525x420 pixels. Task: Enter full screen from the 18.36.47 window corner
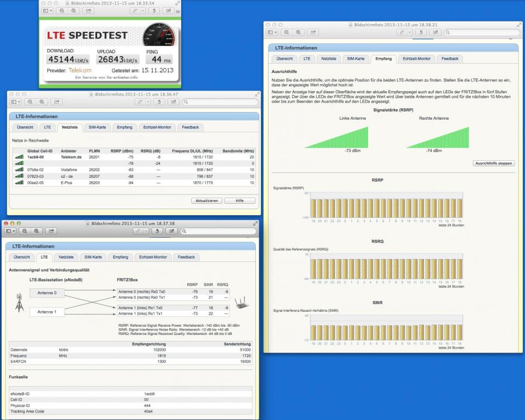[x=257, y=94]
